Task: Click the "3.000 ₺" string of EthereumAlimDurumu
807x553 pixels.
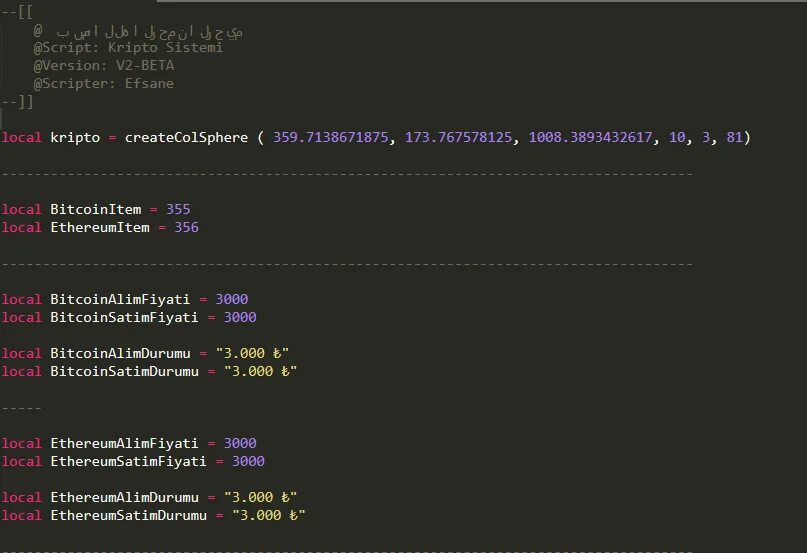Action: pyautogui.click(x=260, y=498)
